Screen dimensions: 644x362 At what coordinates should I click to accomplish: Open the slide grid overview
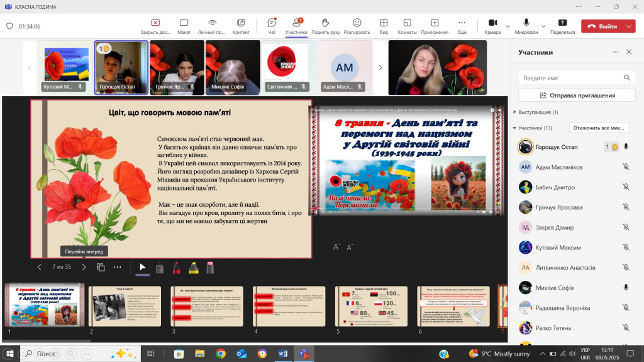coord(100,268)
